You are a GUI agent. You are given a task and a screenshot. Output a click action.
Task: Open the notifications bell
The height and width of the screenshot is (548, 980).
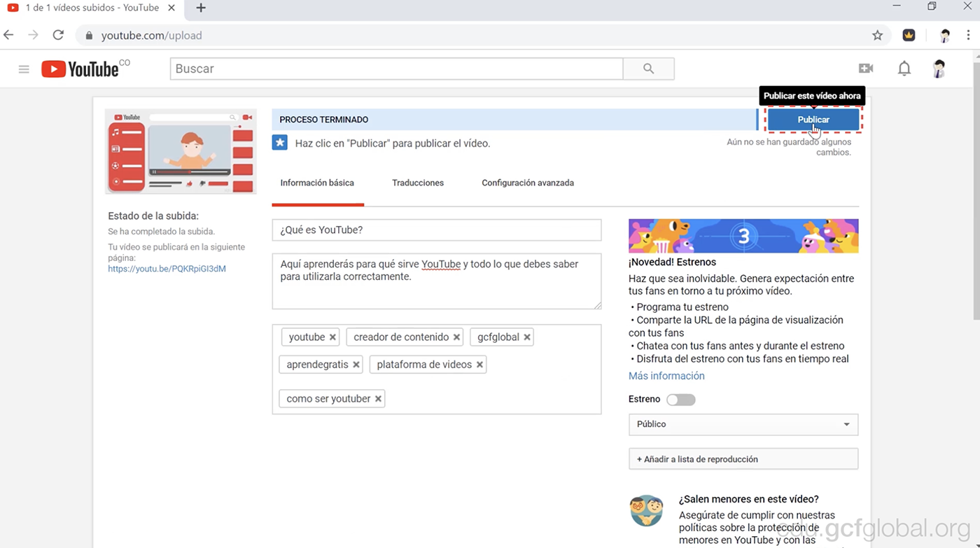904,69
